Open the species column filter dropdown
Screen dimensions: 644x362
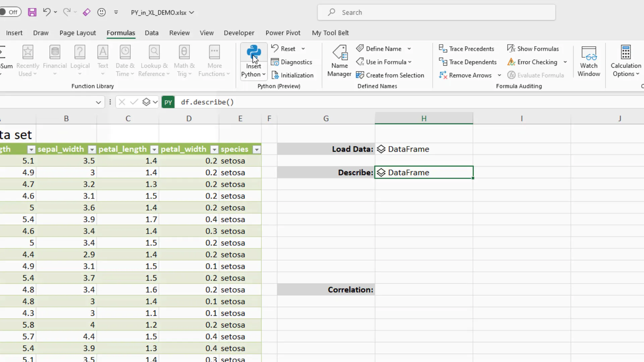257,149
